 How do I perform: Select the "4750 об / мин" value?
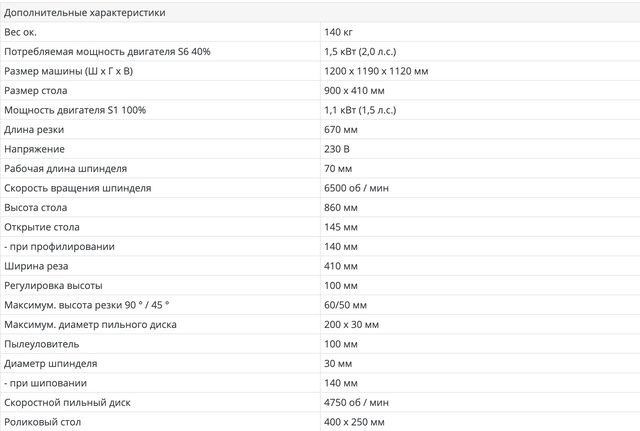point(357,402)
